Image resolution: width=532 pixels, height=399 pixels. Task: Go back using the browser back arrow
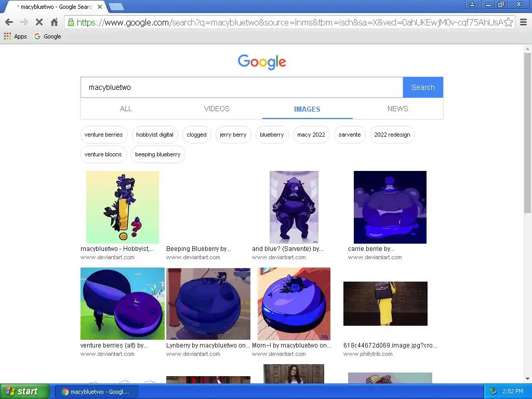[x=9, y=22]
